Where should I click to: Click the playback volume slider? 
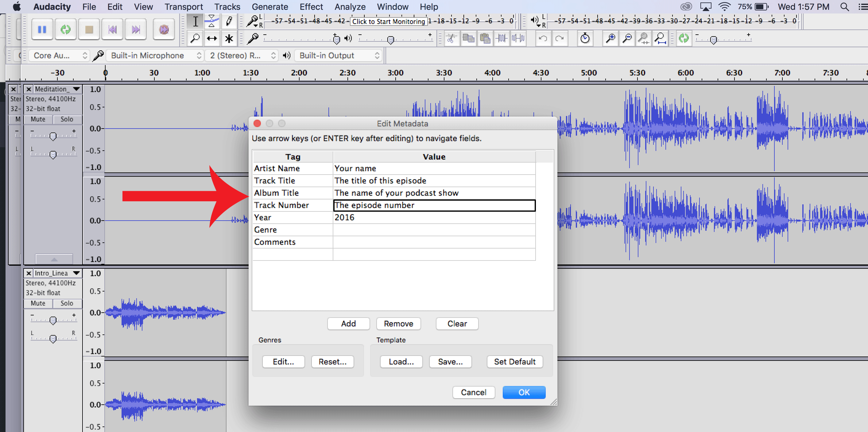(396, 39)
